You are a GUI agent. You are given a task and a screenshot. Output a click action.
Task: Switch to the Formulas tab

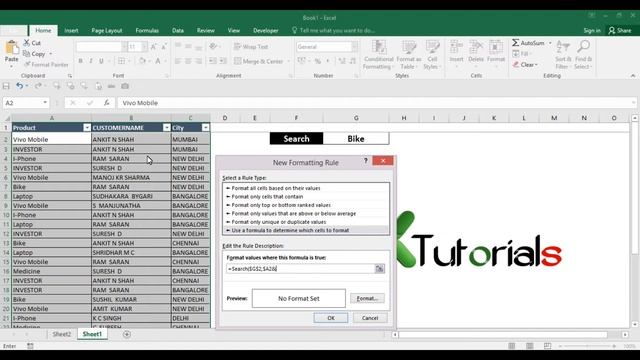[x=147, y=30]
